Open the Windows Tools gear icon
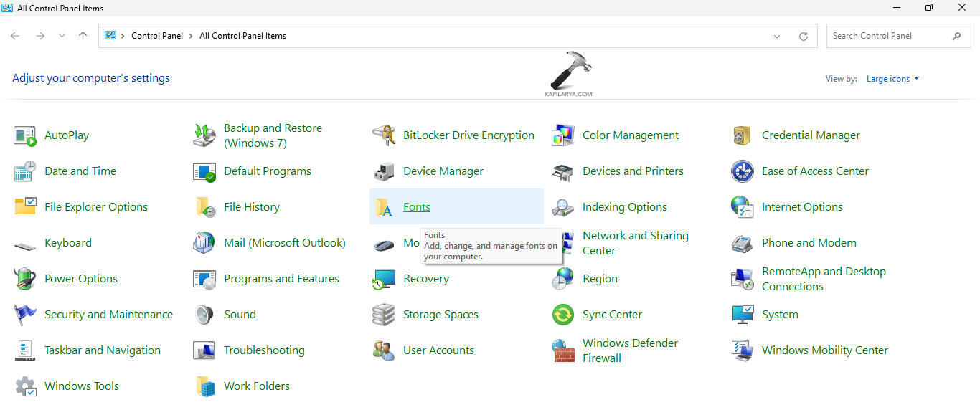 pos(25,386)
